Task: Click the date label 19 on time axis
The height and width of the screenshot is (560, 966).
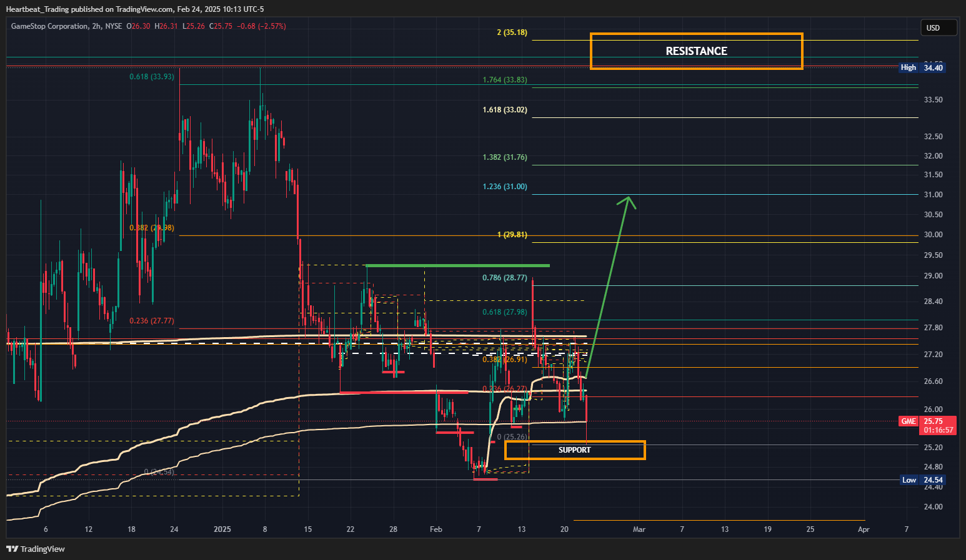Action: (x=767, y=529)
